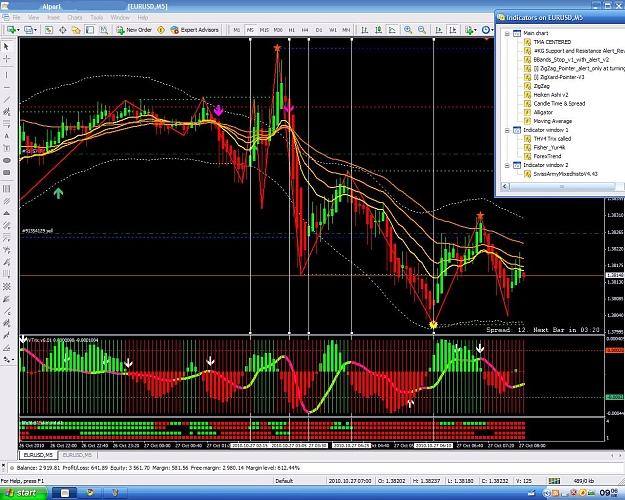Open the Arrows tool dropdown in left toolbar
This screenshot has width=625, height=500.
coord(12,360)
